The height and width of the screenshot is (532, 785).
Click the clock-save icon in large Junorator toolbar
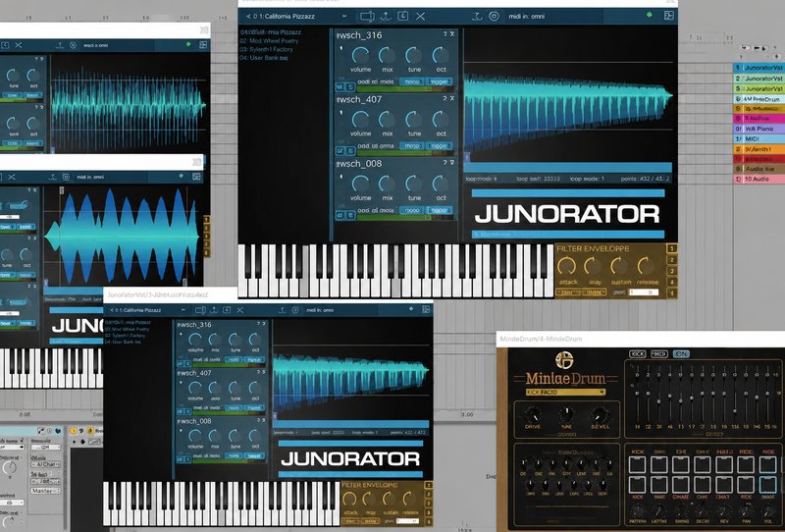coord(403,16)
